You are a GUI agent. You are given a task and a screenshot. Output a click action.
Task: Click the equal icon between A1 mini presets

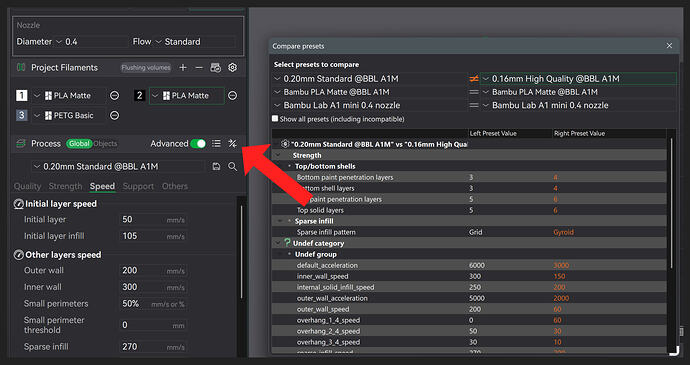coord(473,105)
